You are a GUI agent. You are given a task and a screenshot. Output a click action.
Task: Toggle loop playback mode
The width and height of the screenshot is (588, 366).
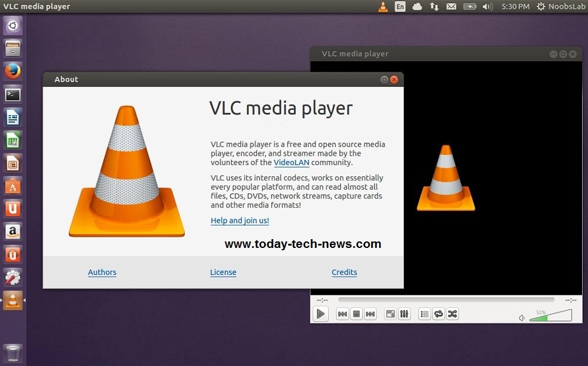tap(439, 314)
